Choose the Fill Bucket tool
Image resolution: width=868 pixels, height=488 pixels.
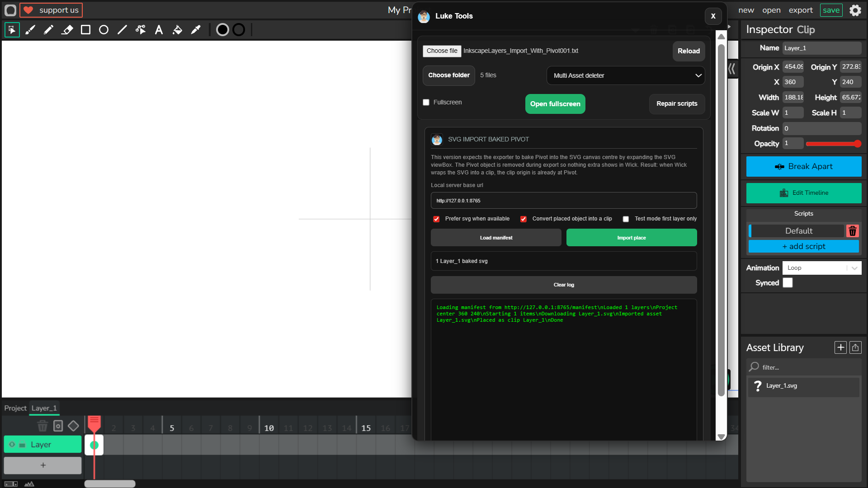click(x=177, y=30)
